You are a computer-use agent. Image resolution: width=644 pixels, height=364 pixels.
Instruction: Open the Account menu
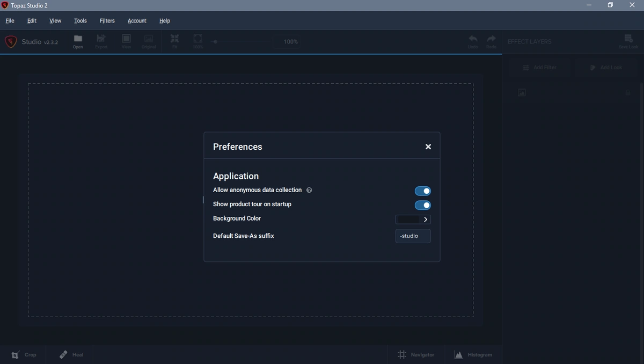137,21
